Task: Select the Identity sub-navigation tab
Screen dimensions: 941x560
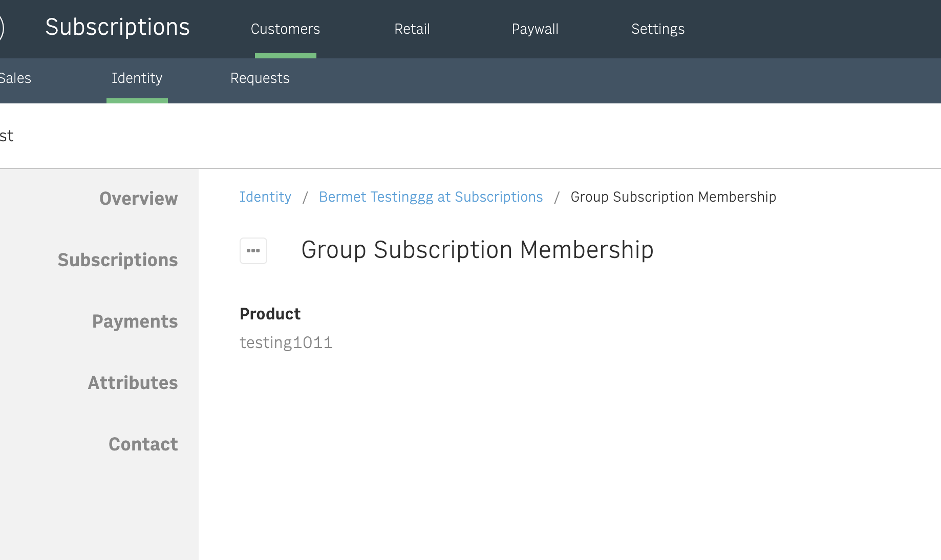Action: click(x=137, y=78)
